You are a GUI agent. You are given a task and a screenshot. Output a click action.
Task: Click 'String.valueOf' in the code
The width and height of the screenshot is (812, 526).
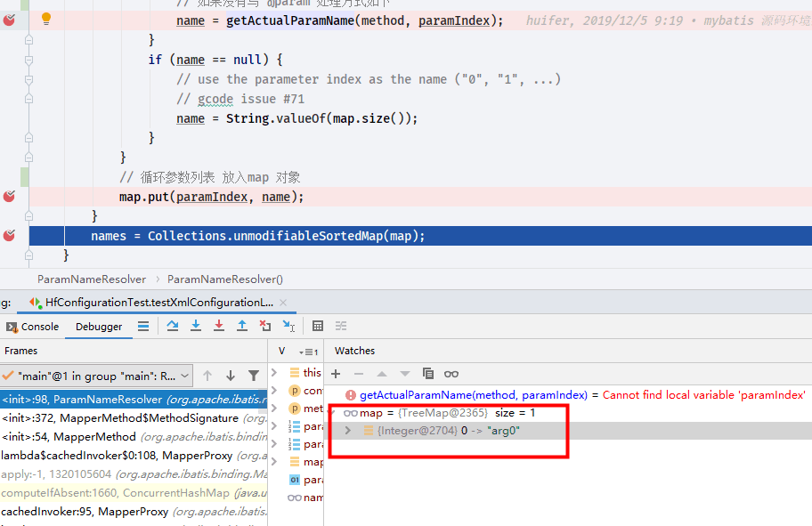[275, 118]
